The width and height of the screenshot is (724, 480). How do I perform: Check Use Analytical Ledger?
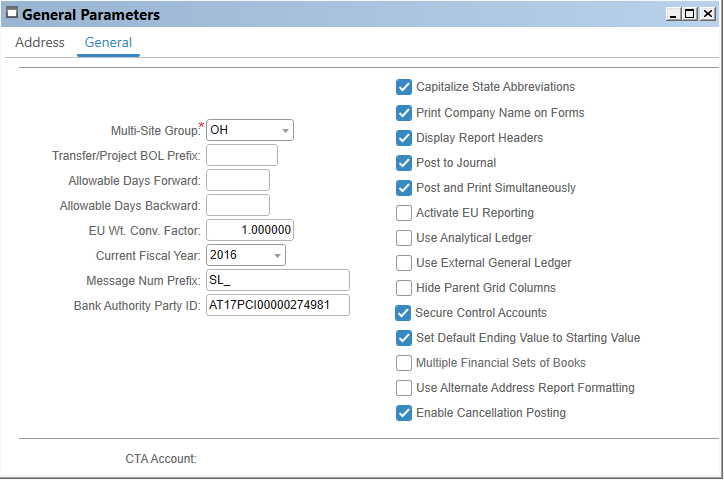click(404, 237)
